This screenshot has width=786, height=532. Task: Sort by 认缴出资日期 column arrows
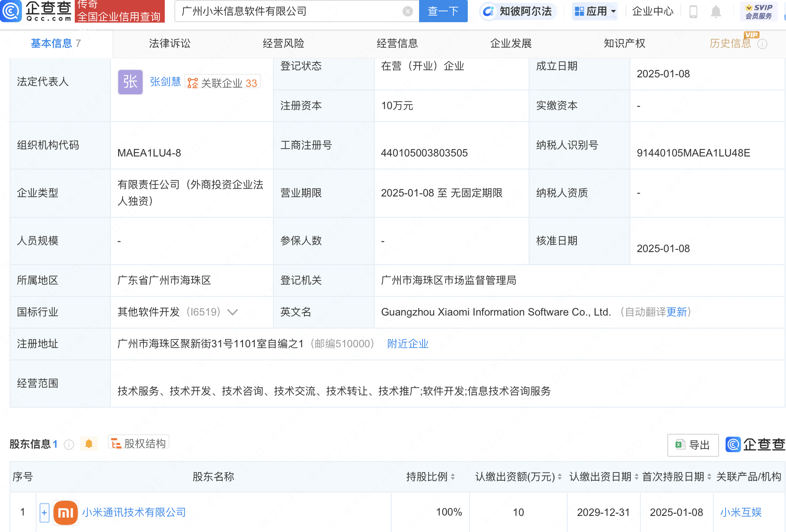pyautogui.click(x=636, y=477)
